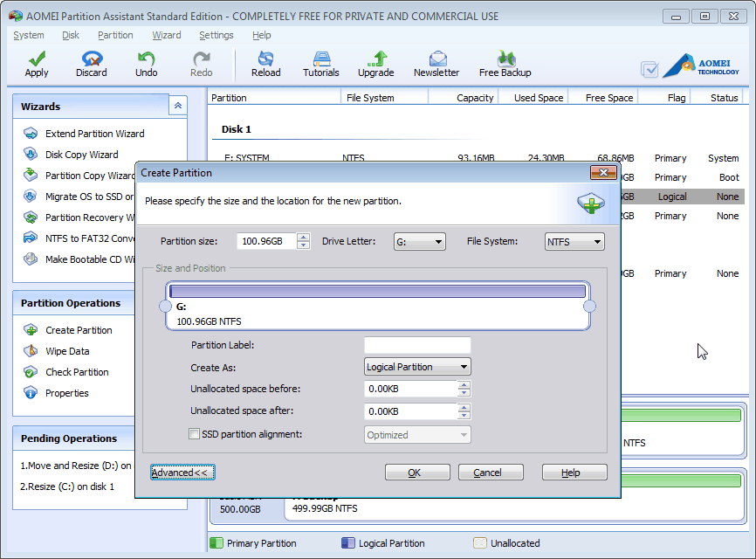Open the Help menu
This screenshot has height=559, width=756.
pos(261,35)
